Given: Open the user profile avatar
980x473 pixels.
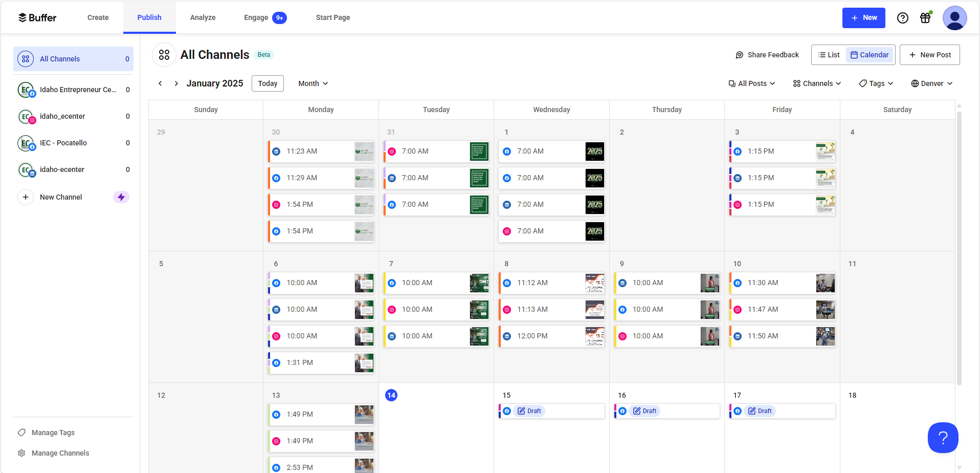Looking at the screenshot, I should pos(954,18).
